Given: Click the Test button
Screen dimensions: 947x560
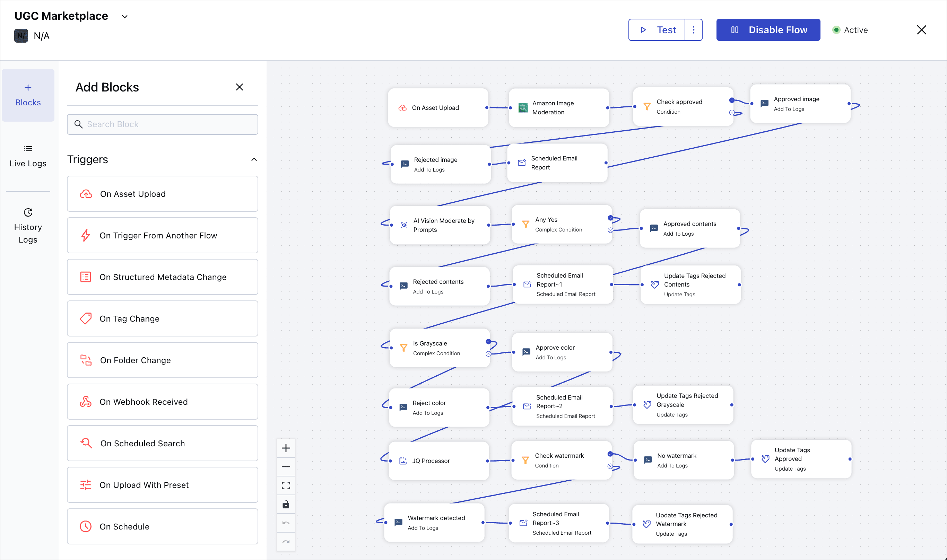Looking at the screenshot, I should click(657, 30).
